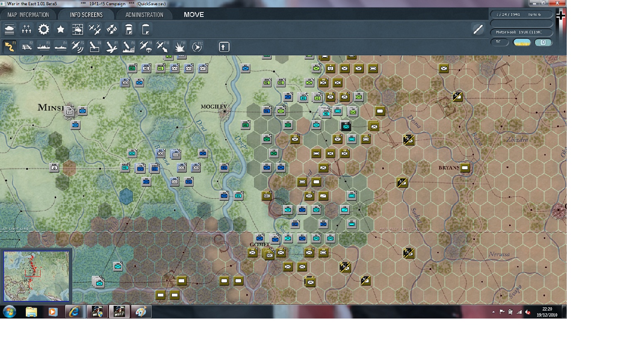Switch to the INFO SCREENS tab

pyautogui.click(x=86, y=15)
